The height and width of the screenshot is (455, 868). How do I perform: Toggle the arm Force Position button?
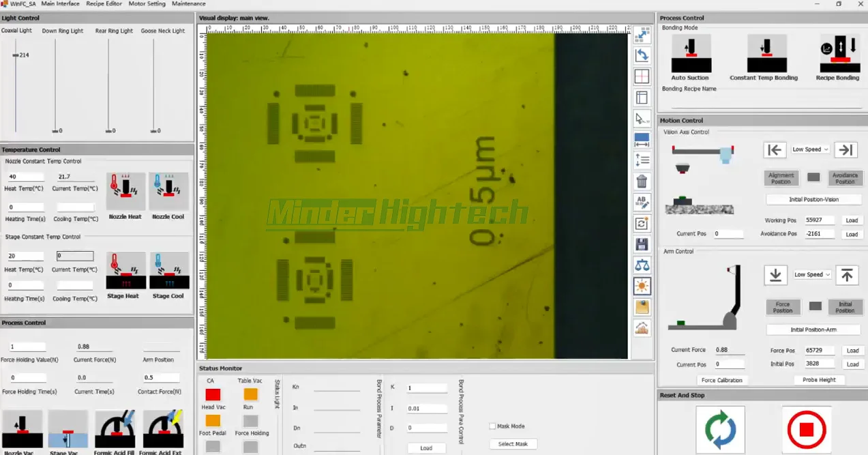pos(783,307)
